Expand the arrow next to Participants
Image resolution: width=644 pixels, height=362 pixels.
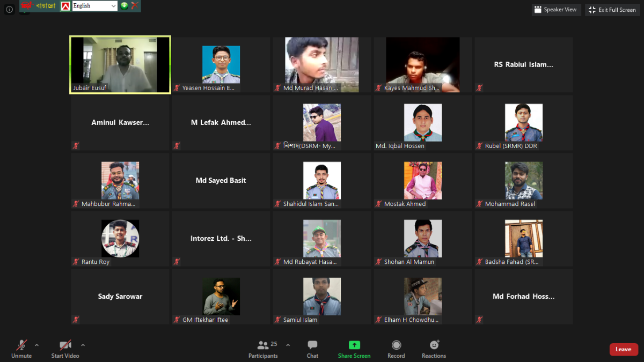(x=288, y=345)
